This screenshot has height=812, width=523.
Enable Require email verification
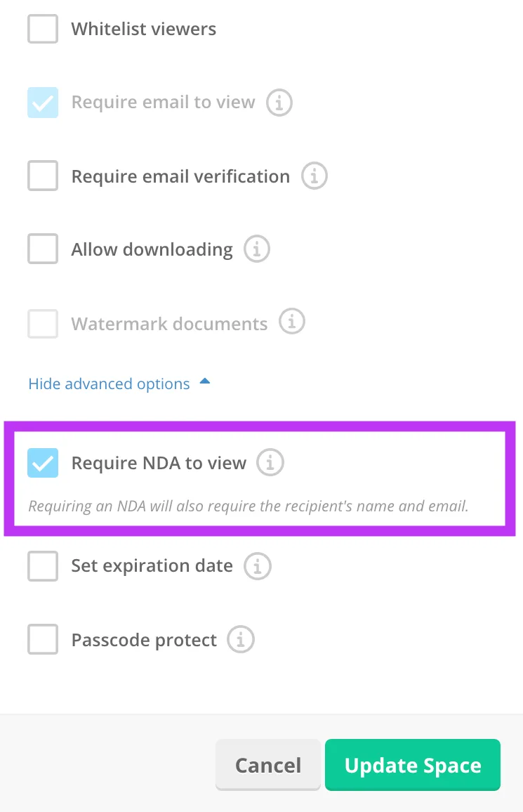(43, 176)
